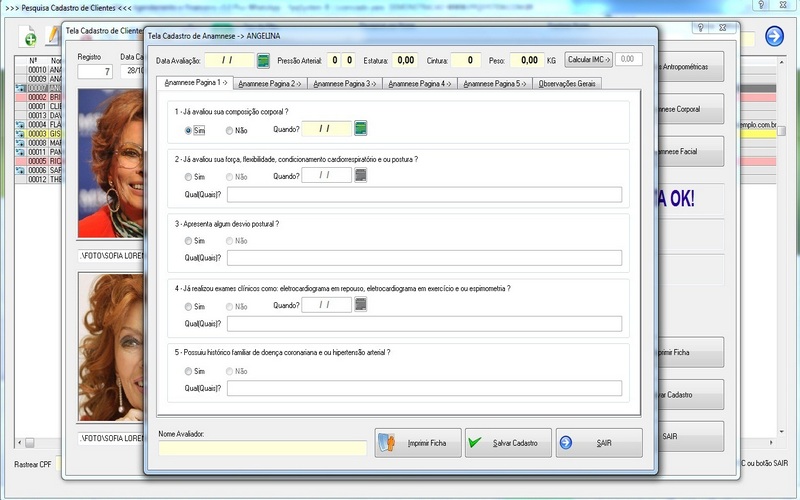Click second Pressão Arterial field
This screenshot has height=500, width=800.
click(348, 60)
